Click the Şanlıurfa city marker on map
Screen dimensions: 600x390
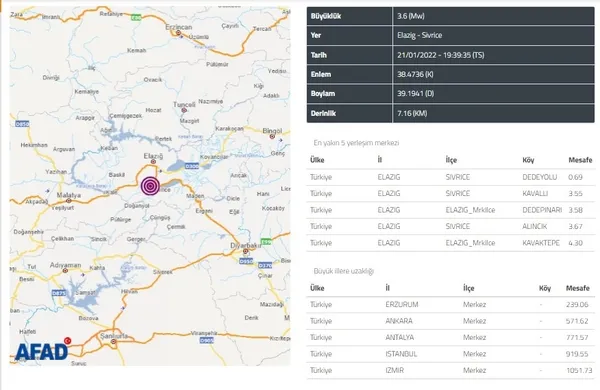pyautogui.click(x=113, y=341)
